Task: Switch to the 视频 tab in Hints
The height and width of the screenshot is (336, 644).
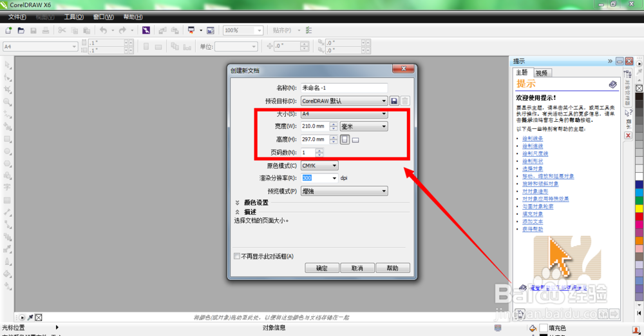Action: tap(542, 73)
